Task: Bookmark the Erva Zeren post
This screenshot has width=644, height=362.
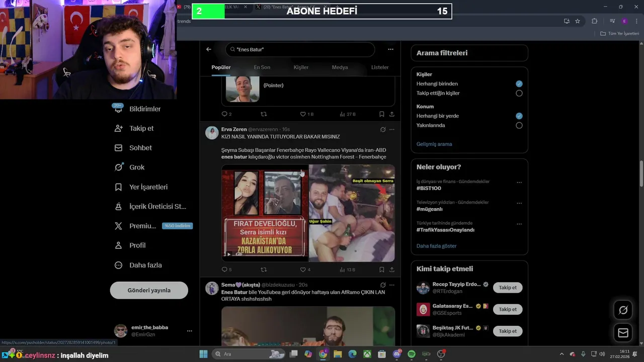Action: [x=382, y=269]
